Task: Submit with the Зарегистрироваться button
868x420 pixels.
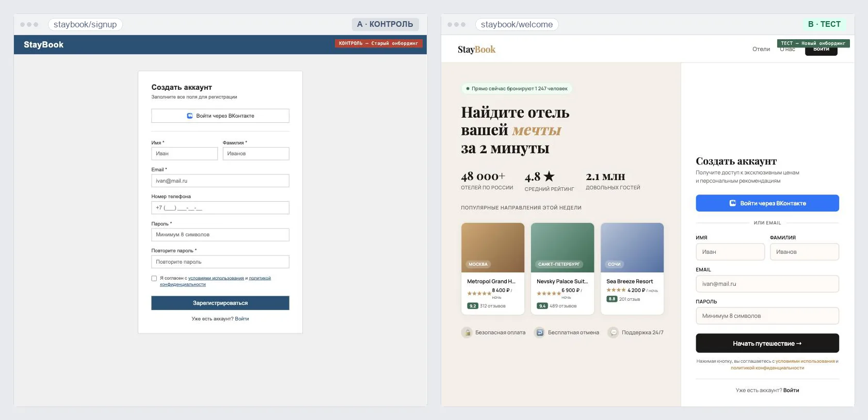Action: (220, 303)
